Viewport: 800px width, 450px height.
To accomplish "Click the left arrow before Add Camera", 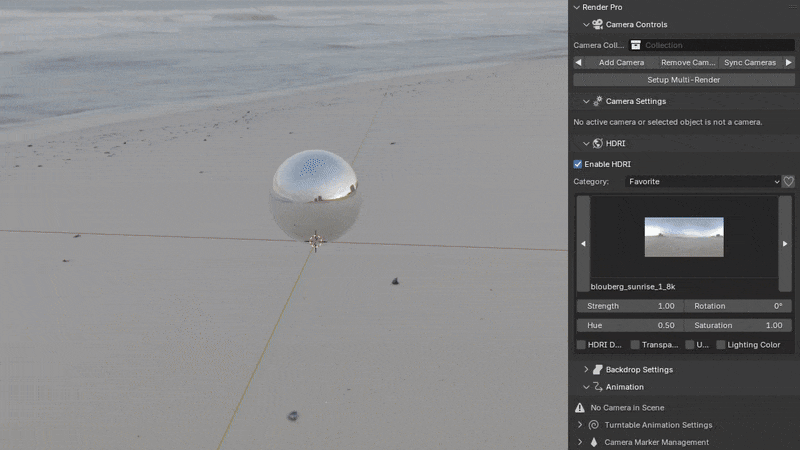I will point(578,62).
